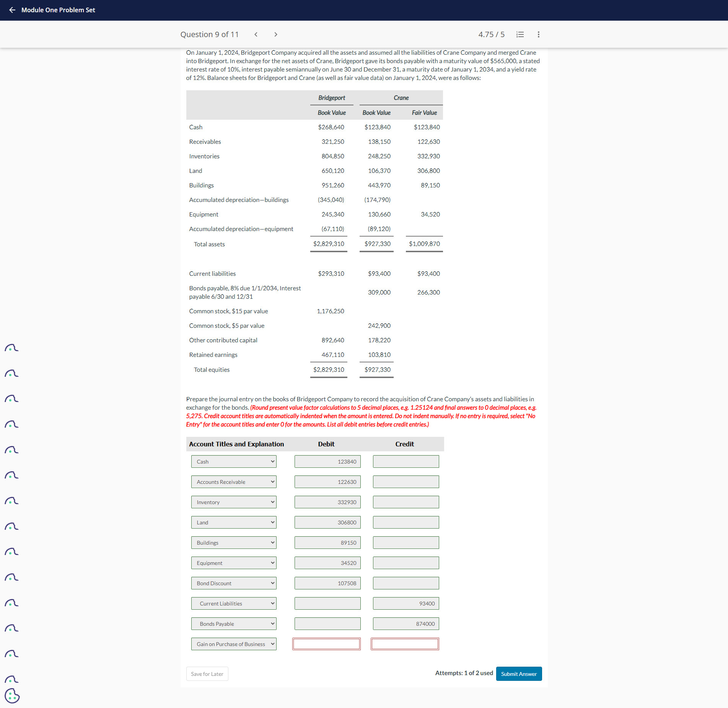This screenshot has width=728, height=708.
Task: Click the empty Gain on Purchase debit field
Action: coord(326,644)
